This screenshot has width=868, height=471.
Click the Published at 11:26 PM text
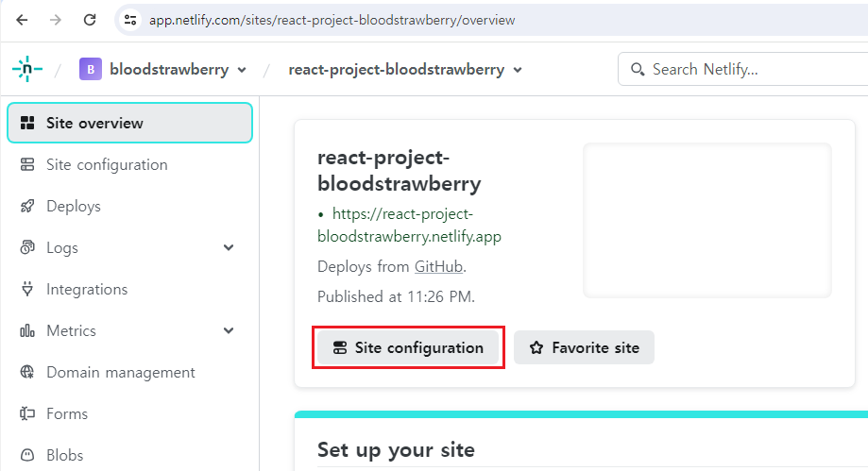[396, 296]
